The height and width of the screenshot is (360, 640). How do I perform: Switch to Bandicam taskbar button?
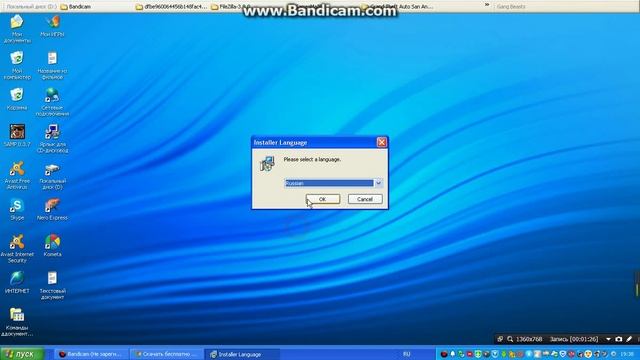(x=90, y=354)
